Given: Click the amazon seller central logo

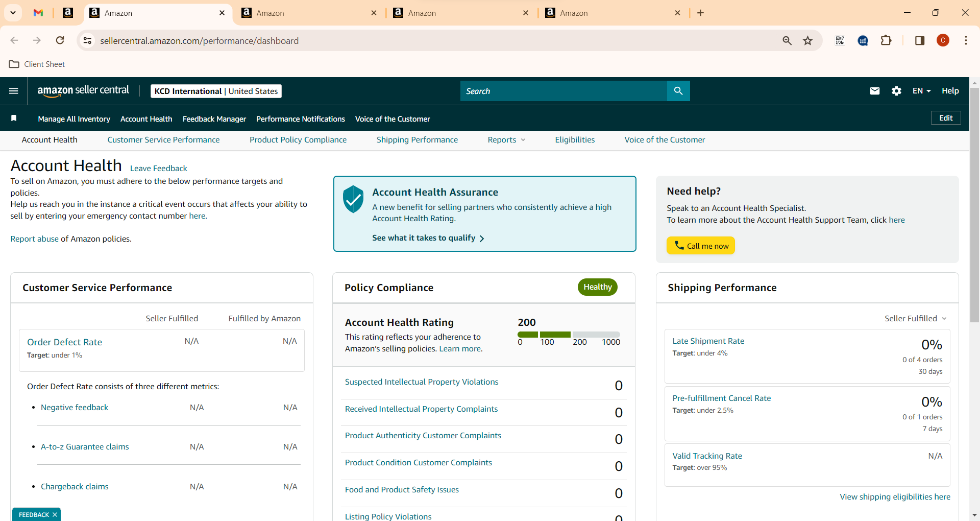Looking at the screenshot, I should click(83, 90).
